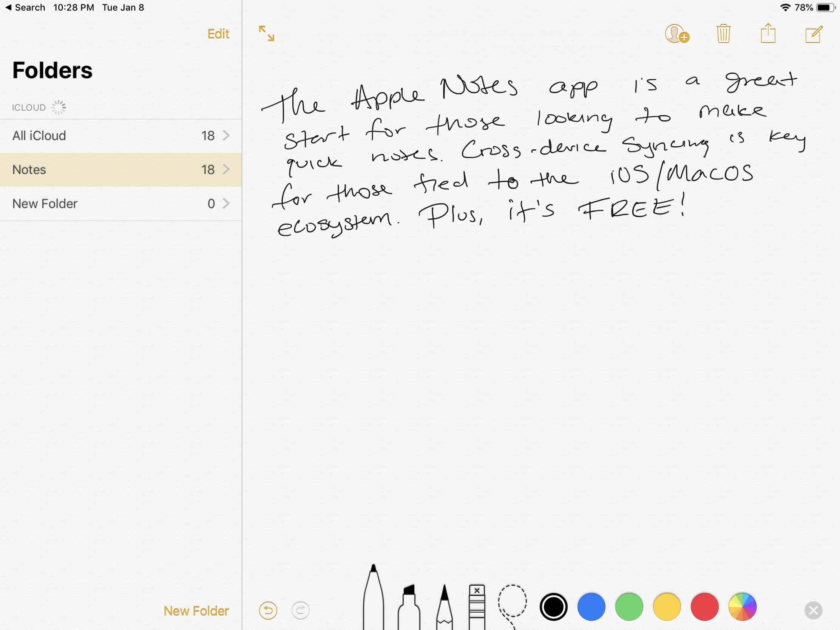Compose a new note
The height and width of the screenshot is (630, 840).
point(814,34)
